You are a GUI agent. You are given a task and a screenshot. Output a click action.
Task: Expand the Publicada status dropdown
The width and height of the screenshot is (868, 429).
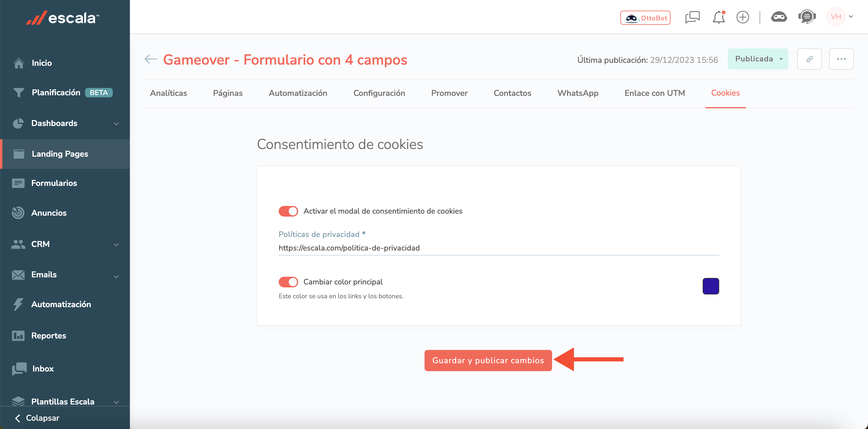[758, 59]
